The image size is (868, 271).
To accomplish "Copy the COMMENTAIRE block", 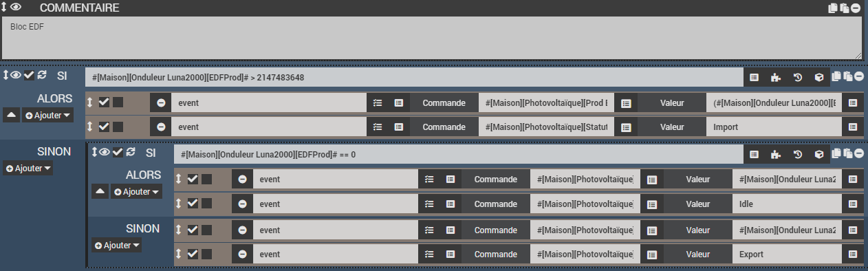I will (x=834, y=8).
